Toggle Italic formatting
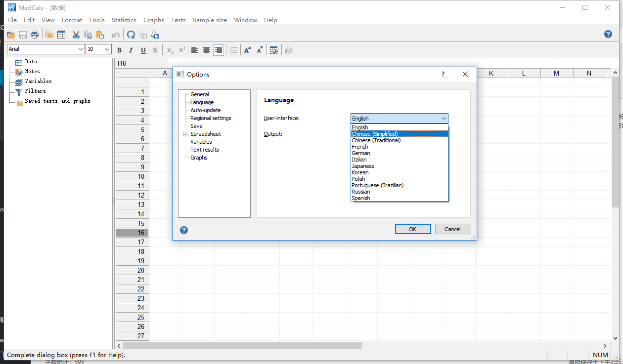 [x=131, y=50]
